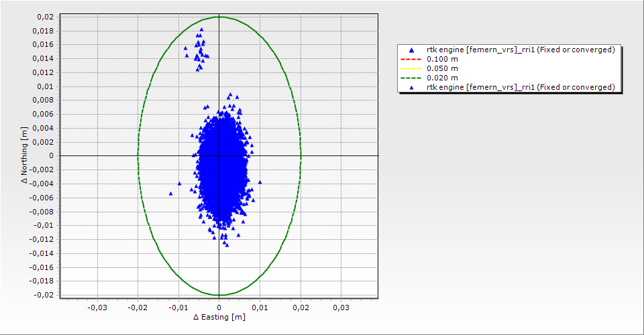Select the 0.020 m legend label
Image resolution: width=644 pixels, height=335 pixels.
click(442, 78)
